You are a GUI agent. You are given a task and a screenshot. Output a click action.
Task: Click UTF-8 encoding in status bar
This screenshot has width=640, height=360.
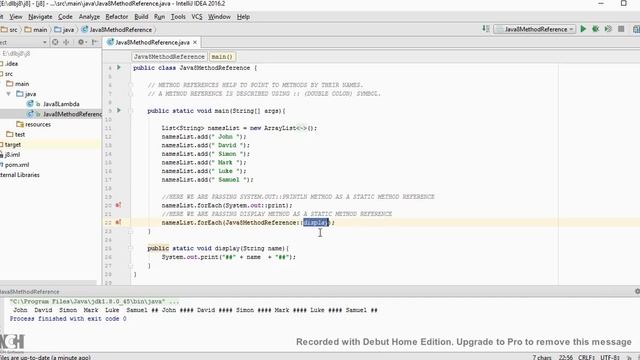click(x=610, y=357)
